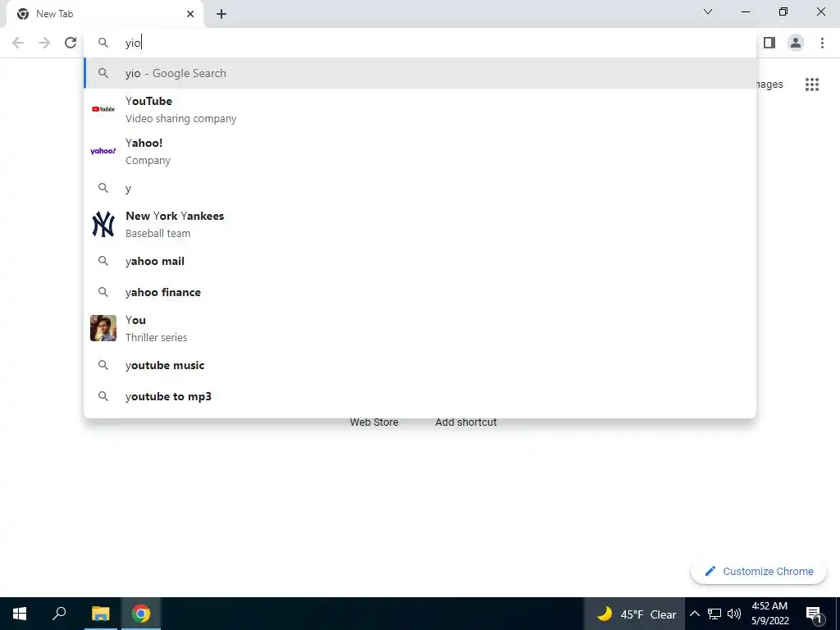Click the address bar search icon
840x630 pixels.
(x=103, y=43)
